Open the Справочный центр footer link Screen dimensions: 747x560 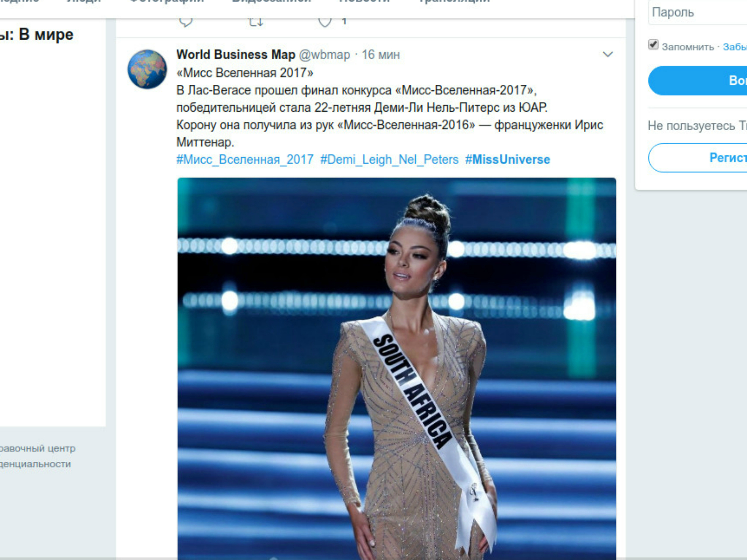tap(37, 448)
